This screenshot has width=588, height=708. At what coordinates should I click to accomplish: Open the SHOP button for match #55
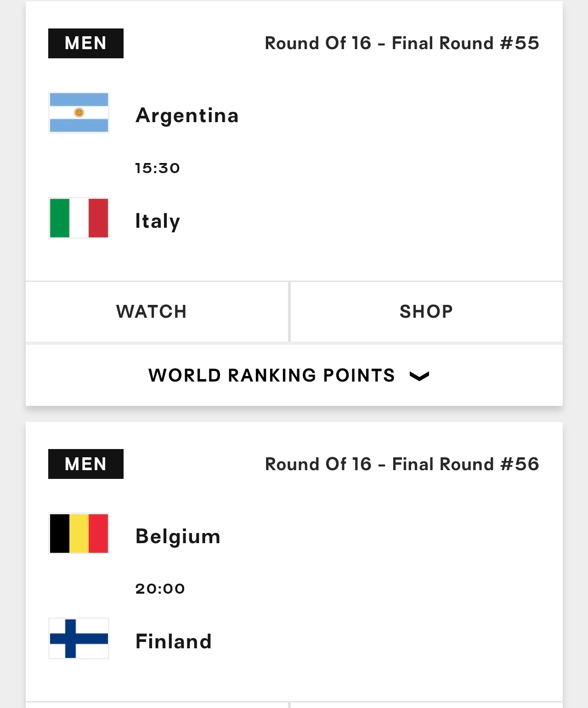(427, 312)
